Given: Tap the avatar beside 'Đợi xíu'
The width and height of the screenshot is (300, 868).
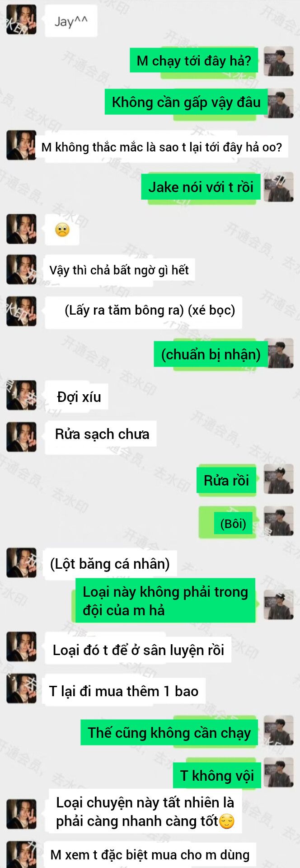Looking at the screenshot, I should tap(21, 395).
